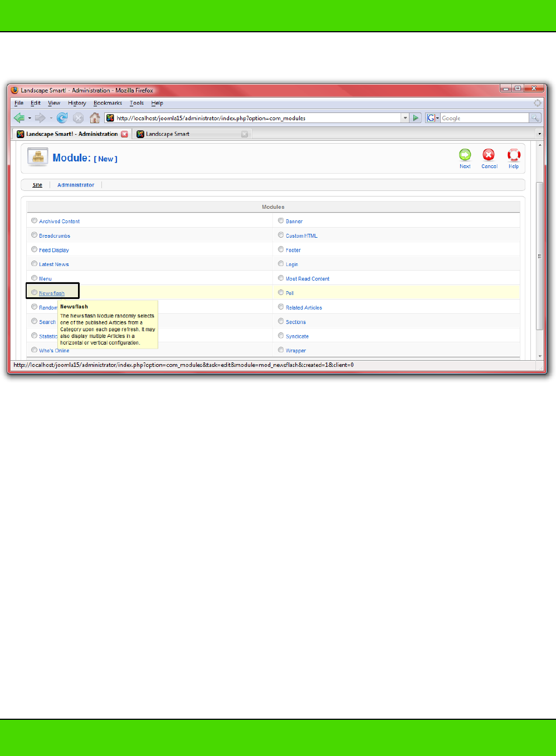Switch to the Site module tab
556x756 pixels.
37,185
